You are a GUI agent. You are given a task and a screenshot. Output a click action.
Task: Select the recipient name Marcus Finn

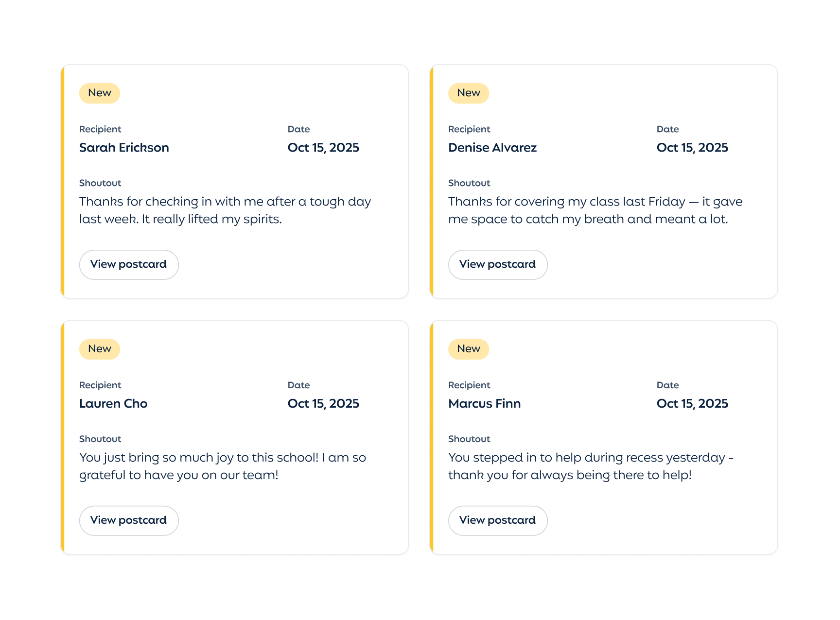(x=484, y=404)
